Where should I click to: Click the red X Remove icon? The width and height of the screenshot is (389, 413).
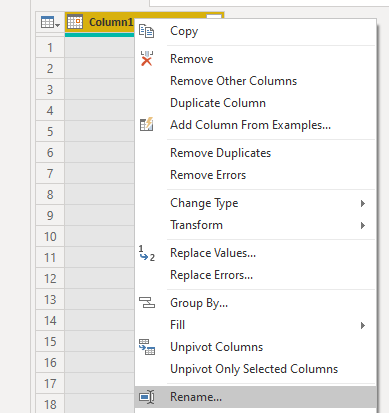point(146,59)
